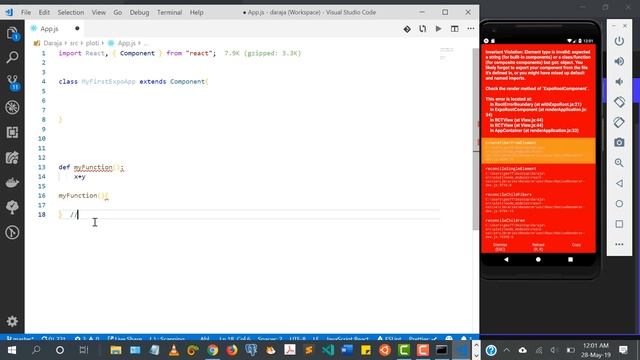
Task: Click 'x+y' on code line 14
Action: click(80, 177)
